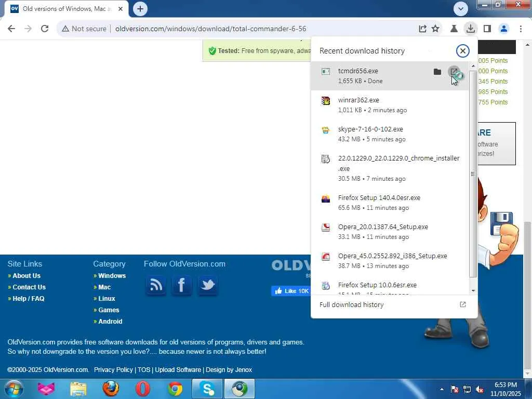Click the download list scroll-down arrow
The image size is (532, 399).
(x=473, y=291)
